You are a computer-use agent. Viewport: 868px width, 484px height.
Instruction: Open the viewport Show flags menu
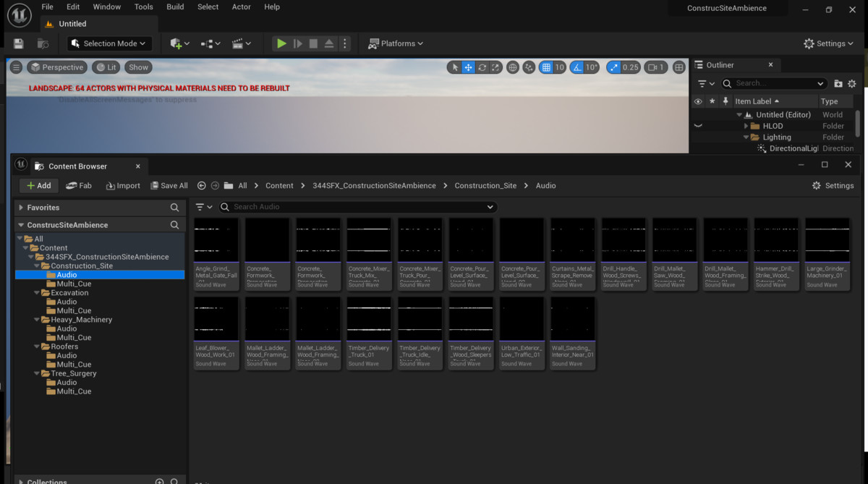coord(138,67)
